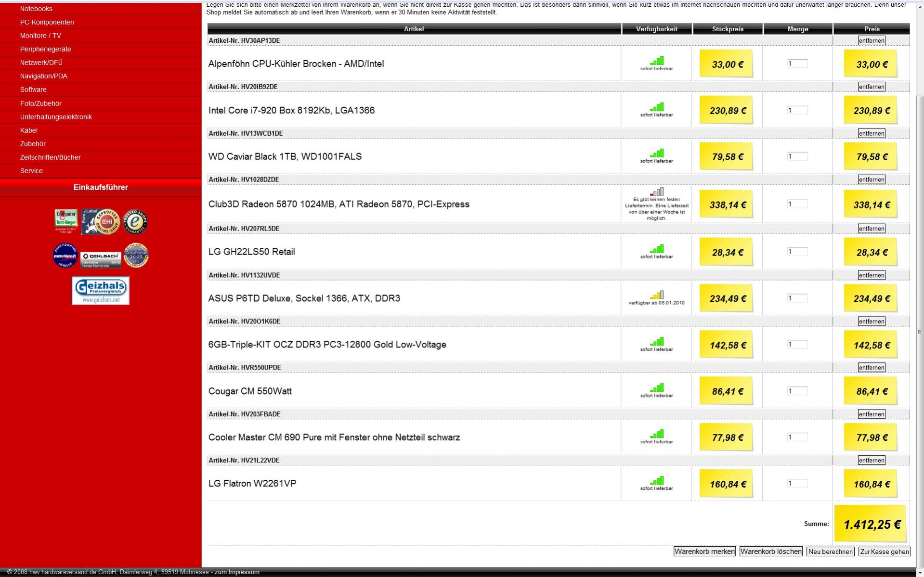Open the zum Impressum footer link
The width and height of the screenshot is (924, 577).
click(x=237, y=572)
